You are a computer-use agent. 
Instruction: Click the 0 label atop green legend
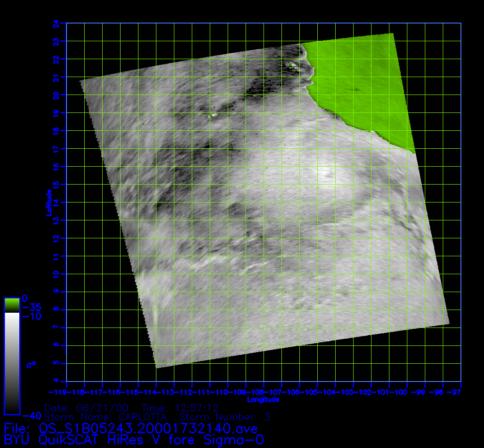25,298
